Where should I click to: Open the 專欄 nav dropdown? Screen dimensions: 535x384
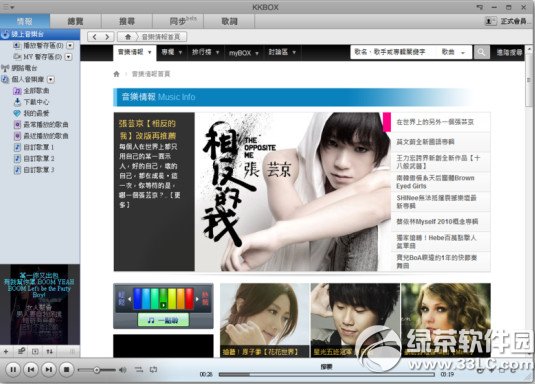pos(172,52)
